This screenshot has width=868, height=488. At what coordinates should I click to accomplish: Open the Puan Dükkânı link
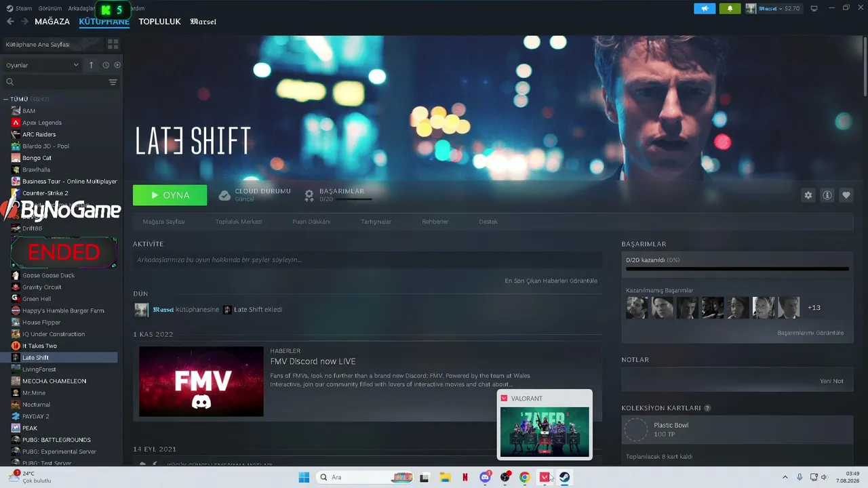pyautogui.click(x=311, y=222)
